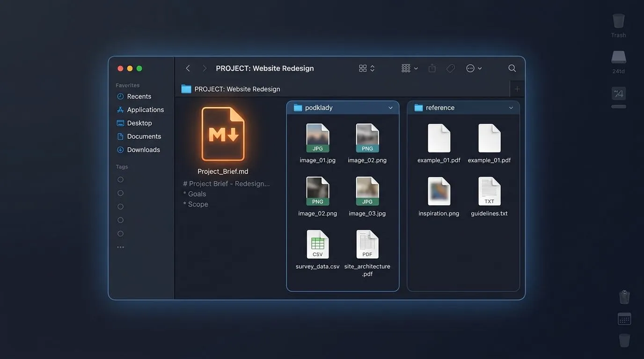Collapse the reference group using its chevron

coord(511,108)
